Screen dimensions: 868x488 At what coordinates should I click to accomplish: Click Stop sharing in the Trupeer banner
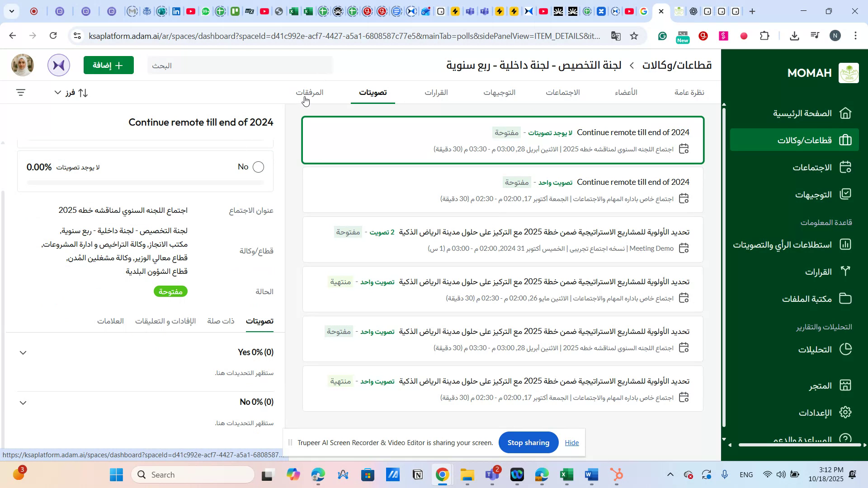coord(528,442)
